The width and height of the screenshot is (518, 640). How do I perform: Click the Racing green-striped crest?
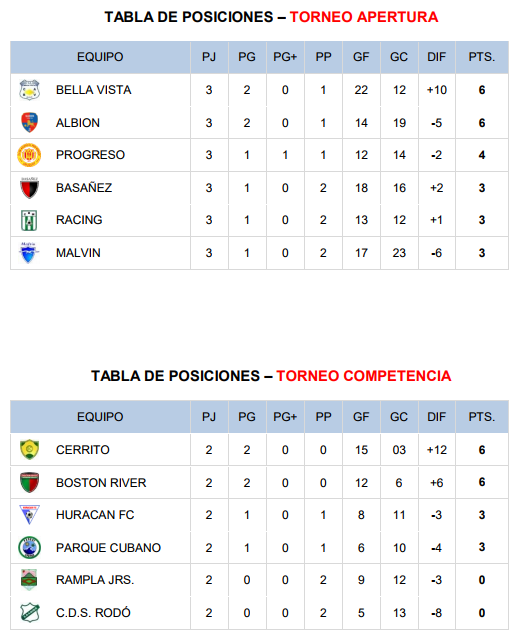(29, 220)
